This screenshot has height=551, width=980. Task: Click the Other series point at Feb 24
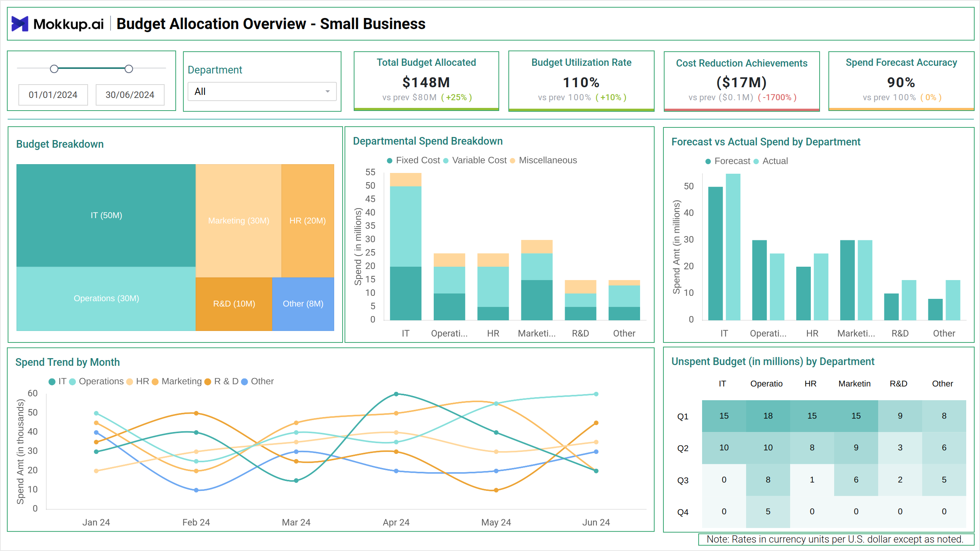coord(196,490)
